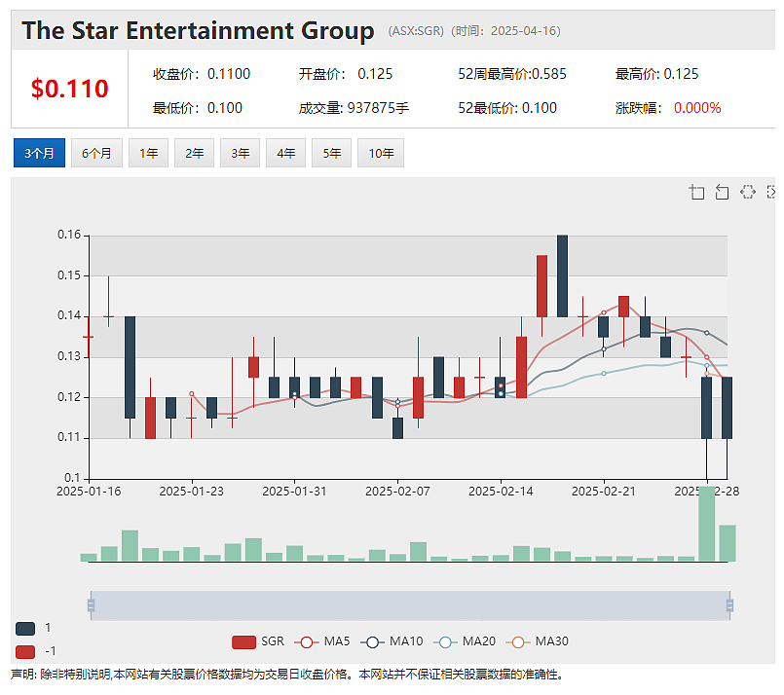The height and width of the screenshot is (695, 784).
Task: Click the tall dark candle reaching 0.16
Action: [x=562, y=275]
